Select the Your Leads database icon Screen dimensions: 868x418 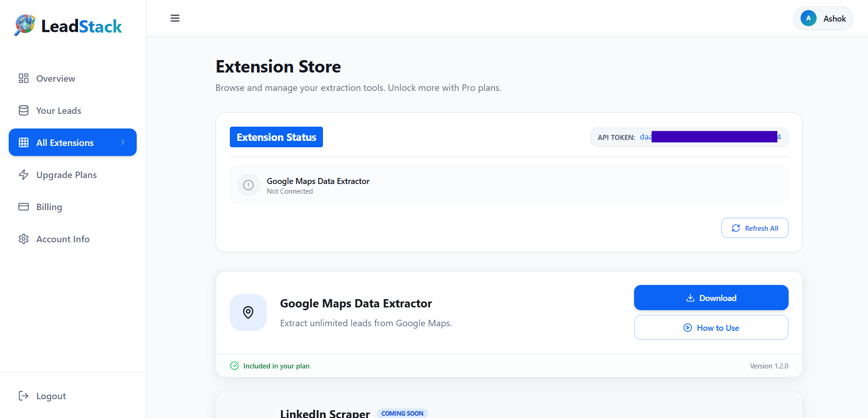point(23,110)
